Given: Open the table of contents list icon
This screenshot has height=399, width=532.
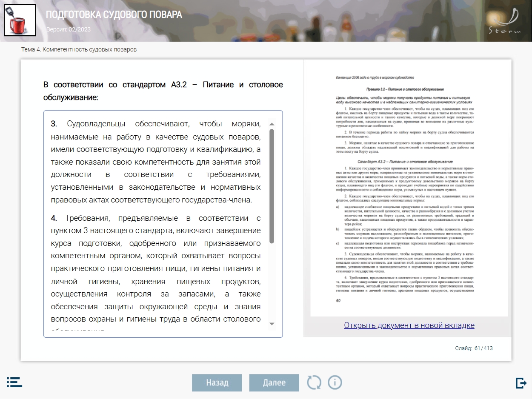Looking at the screenshot, I should [x=14, y=382].
